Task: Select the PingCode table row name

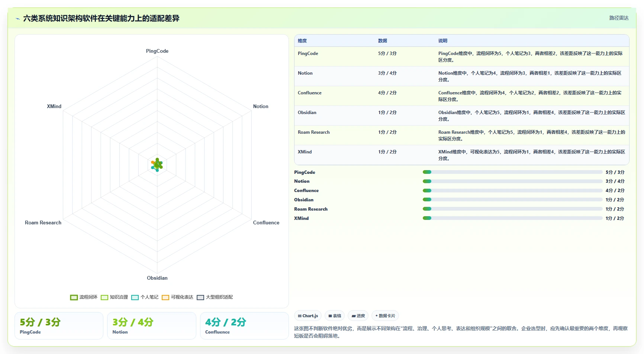Action: tap(308, 53)
